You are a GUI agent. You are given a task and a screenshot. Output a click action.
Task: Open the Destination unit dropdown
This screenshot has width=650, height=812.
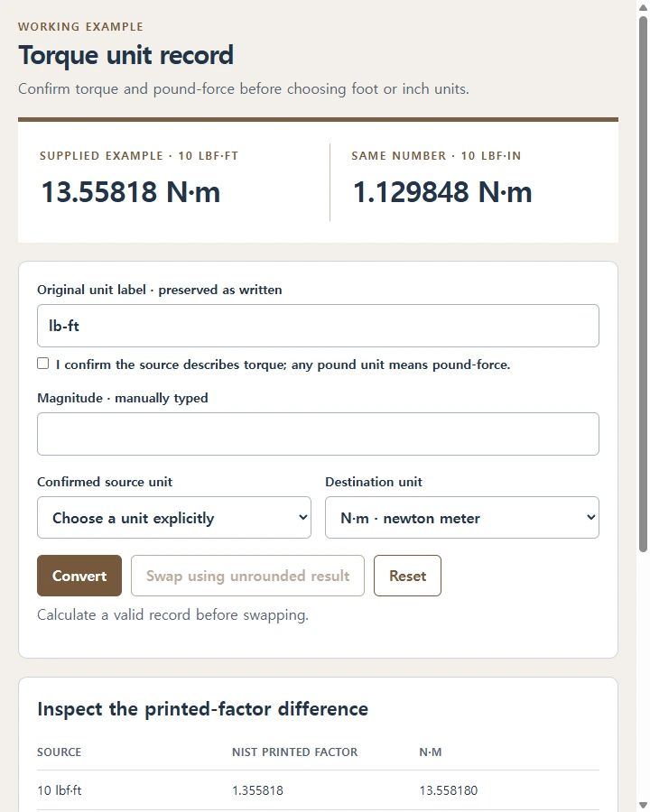[462, 517]
